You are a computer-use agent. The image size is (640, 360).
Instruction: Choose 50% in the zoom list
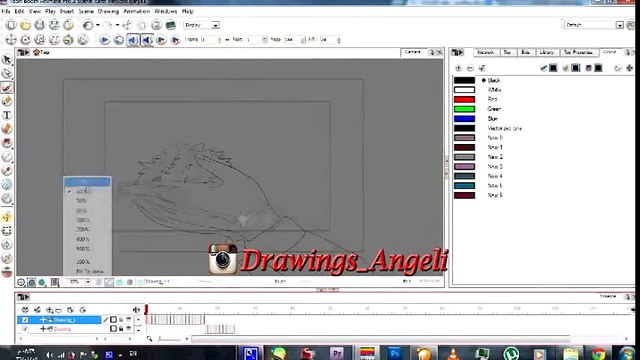pos(87,201)
